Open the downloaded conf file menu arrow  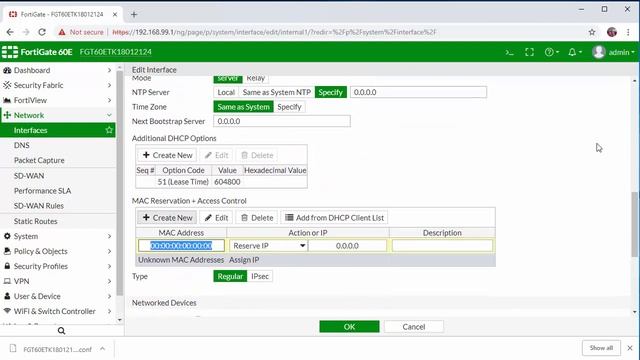point(102,349)
